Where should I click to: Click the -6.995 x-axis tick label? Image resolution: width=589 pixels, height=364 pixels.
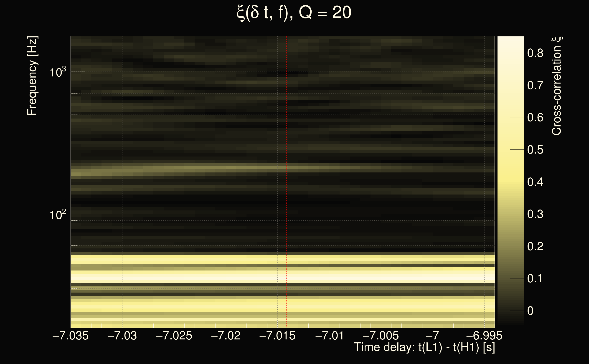[484, 336]
